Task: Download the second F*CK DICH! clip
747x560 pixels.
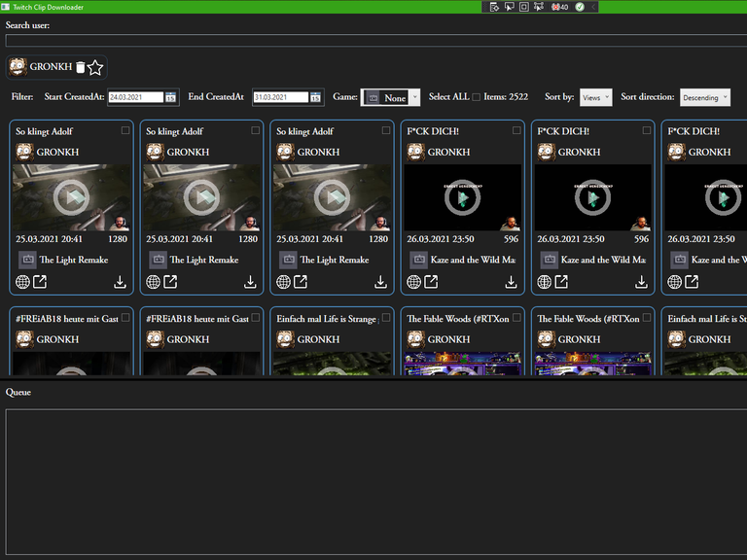Action: [x=641, y=282]
